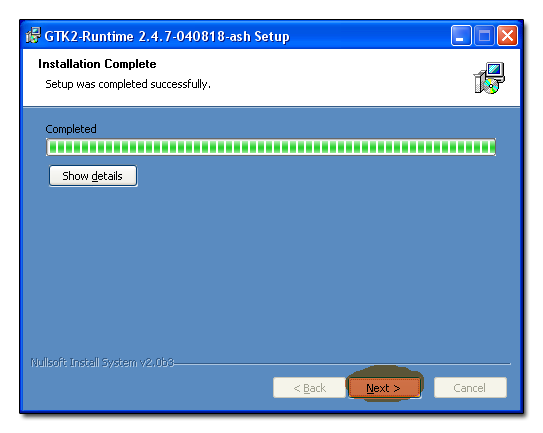This screenshot has height=433, width=543.
Task: Click 'Nullsoft Install System v2.0b3' text
Action: (x=102, y=362)
